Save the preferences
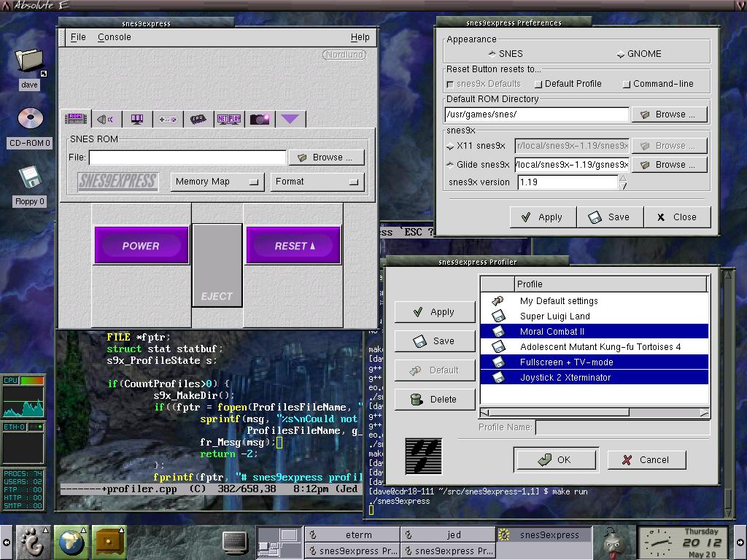Screen dimensions: 747x560 [x=610, y=217]
